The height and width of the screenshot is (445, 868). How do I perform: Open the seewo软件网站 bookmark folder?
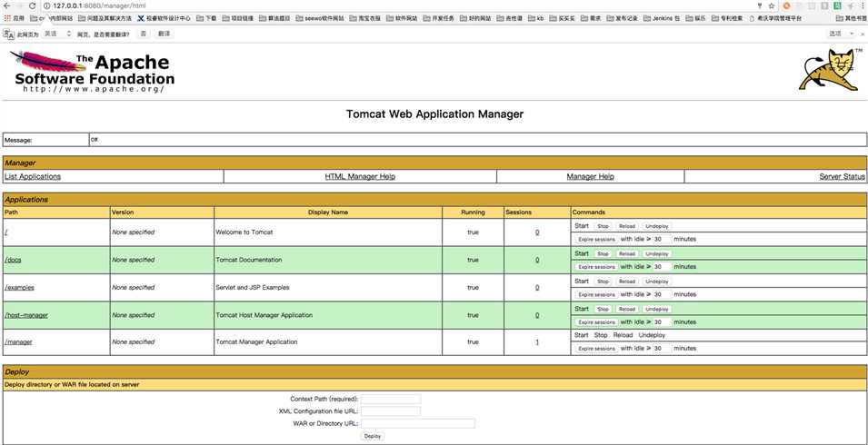[x=320, y=18]
